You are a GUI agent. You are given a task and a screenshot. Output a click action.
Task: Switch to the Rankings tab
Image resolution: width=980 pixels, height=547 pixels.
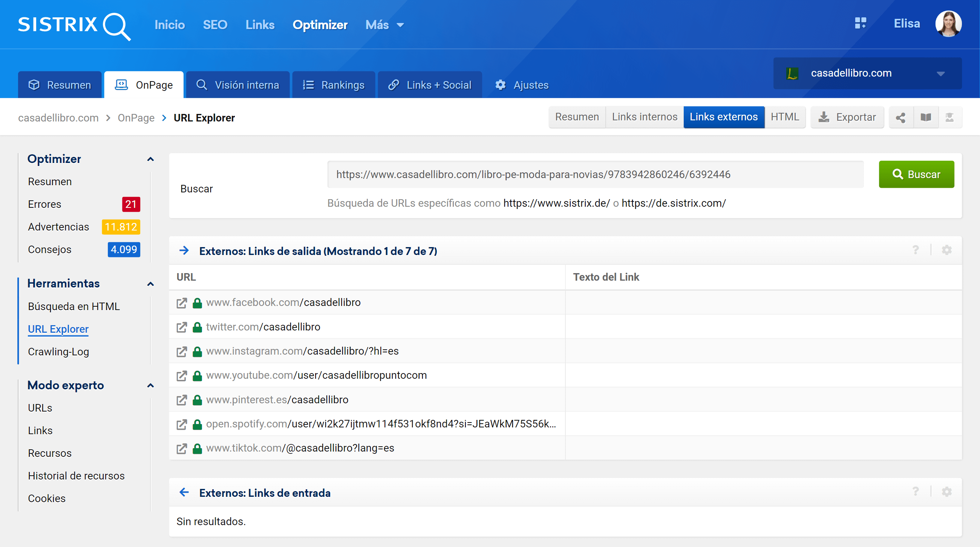coord(334,85)
